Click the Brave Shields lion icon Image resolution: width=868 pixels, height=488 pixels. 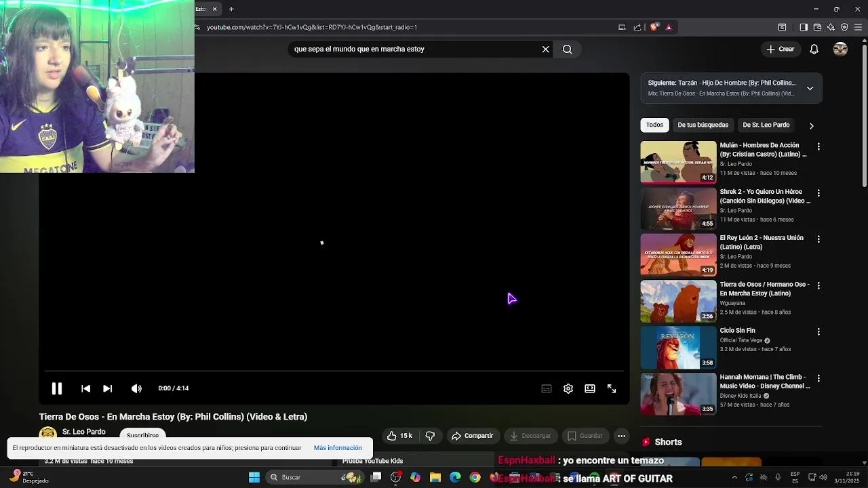coord(654,27)
